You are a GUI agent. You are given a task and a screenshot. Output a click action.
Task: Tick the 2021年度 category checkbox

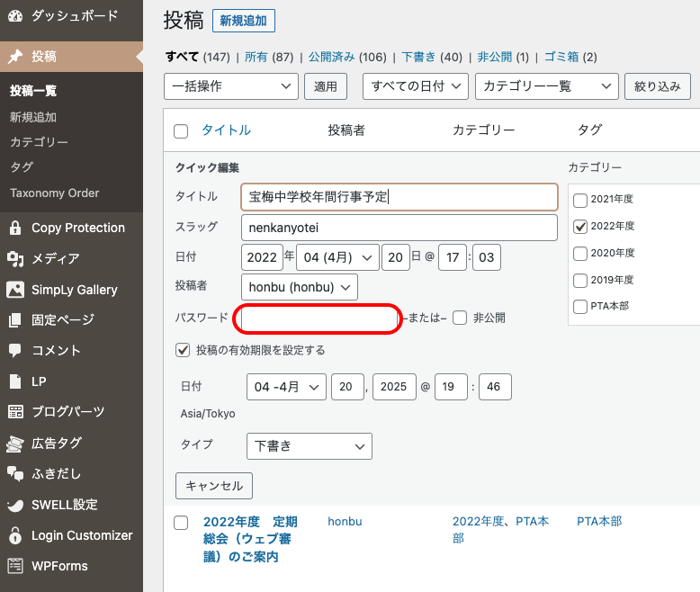click(x=580, y=200)
